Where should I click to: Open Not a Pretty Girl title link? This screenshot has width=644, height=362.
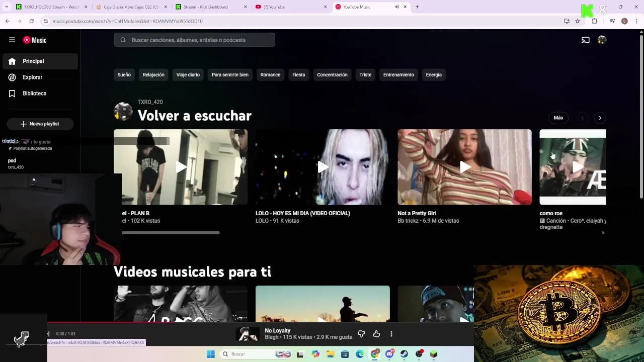417,213
